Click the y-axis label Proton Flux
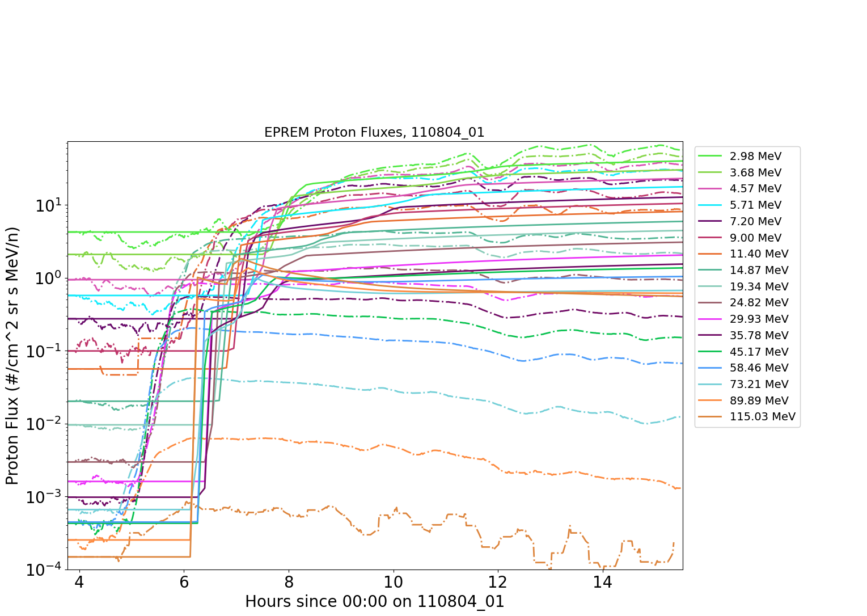 tap(12, 356)
